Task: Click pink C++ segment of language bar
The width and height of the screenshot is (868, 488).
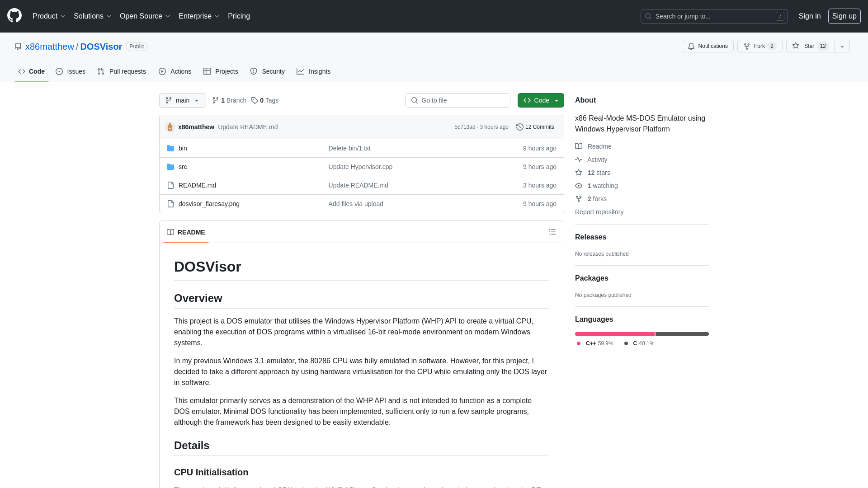Action: tap(615, 334)
